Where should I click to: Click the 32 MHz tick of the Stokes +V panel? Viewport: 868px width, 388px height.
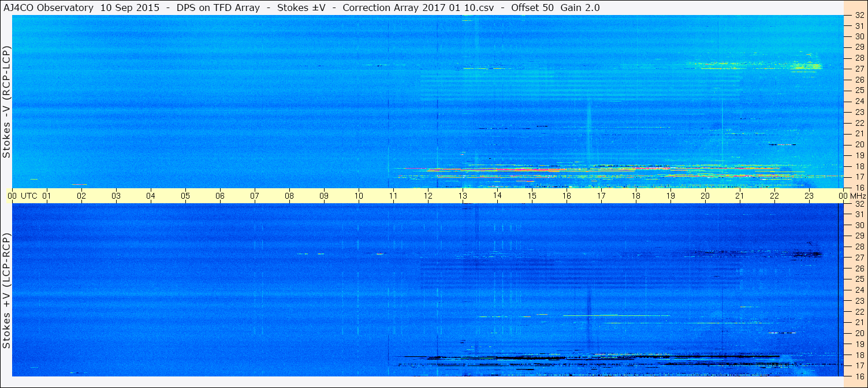[859, 204]
